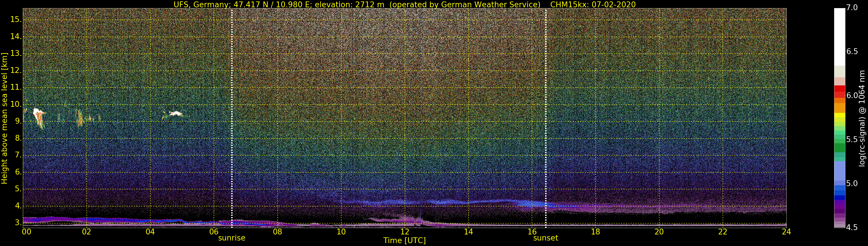Click the 00 tick on time axis
This screenshot has width=868, height=246.
27,232
